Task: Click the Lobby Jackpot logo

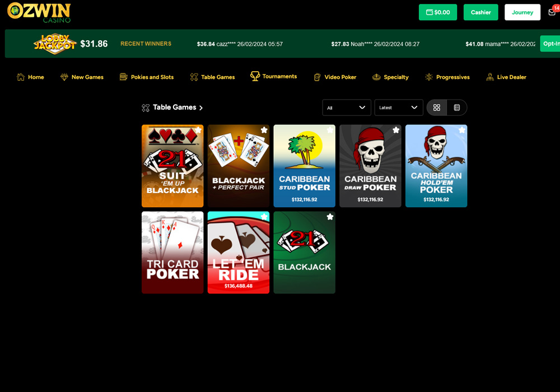Action: (55, 44)
